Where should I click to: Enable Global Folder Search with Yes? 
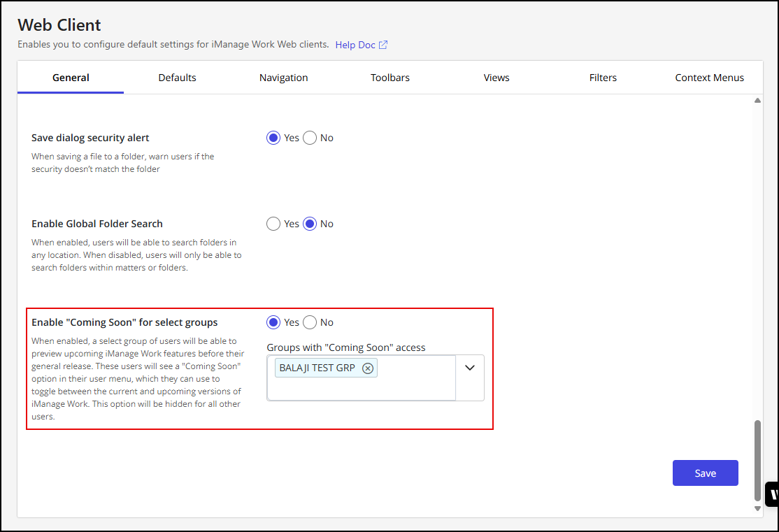[x=273, y=224]
